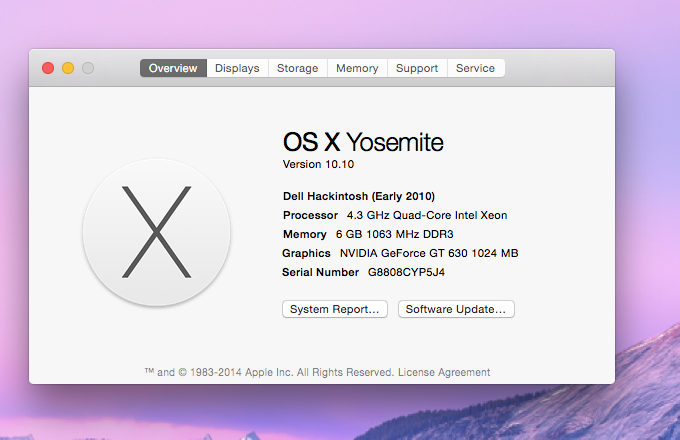Image resolution: width=680 pixels, height=440 pixels.
Task: Click the greyed-out zoom window button
Action: click(88, 68)
